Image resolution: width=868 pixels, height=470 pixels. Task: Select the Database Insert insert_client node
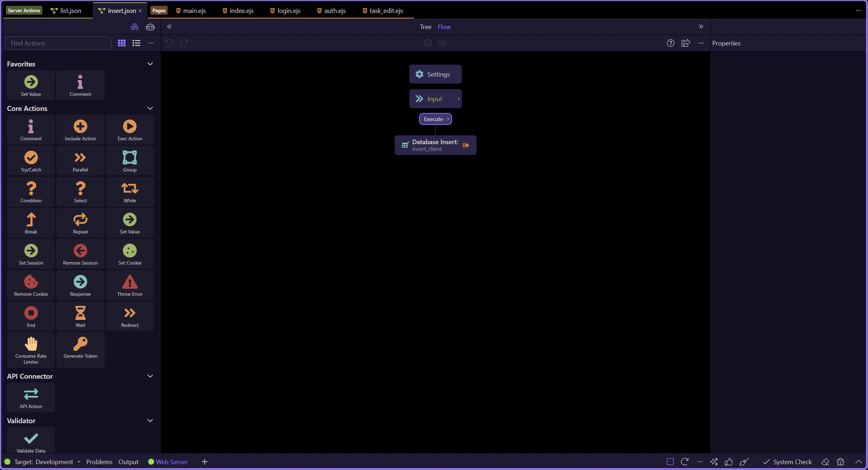(x=435, y=145)
